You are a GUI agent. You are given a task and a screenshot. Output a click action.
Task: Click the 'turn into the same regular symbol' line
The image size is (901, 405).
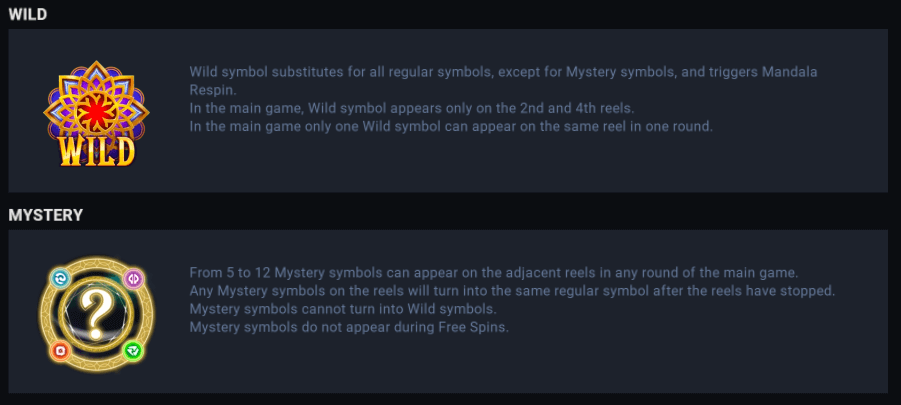click(x=511, y=291)
